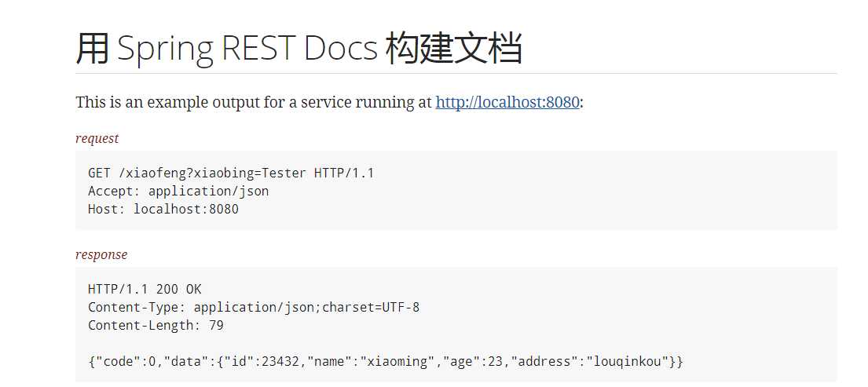Click the "GET" method in the request block
The height and width of the screenshot is (387, 868).
click(99, 173)
